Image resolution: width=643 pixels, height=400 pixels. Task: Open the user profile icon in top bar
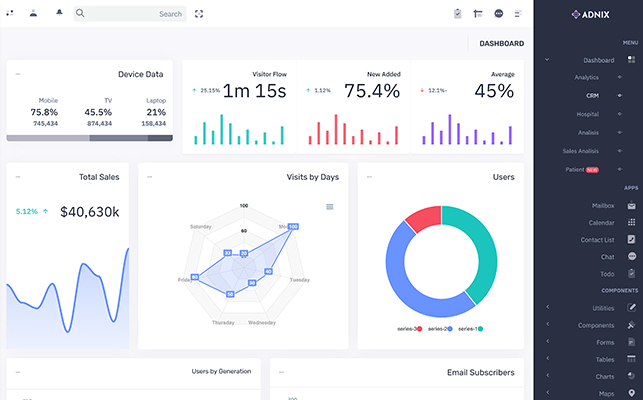[33, 14]
